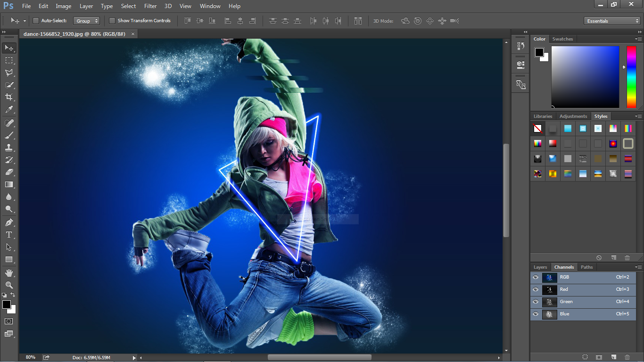Viewport: 644px width, 362px height.
Task: Select the Eyedropper tool
Action: coord(9,109)
